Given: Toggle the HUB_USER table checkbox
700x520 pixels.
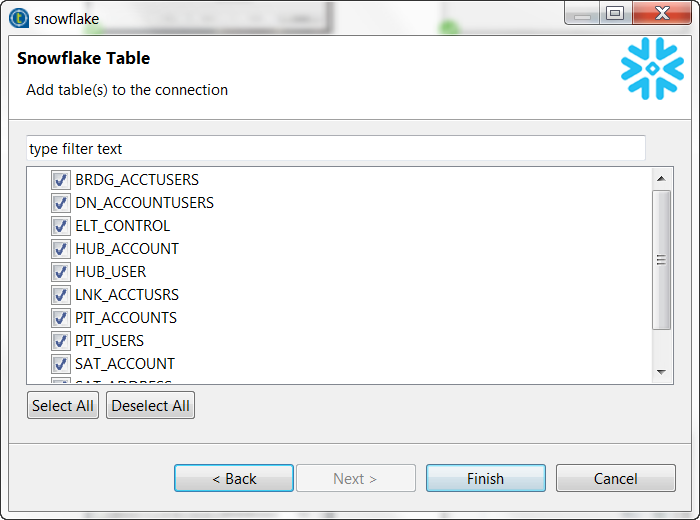Looking at the screenshot, I should coord(61,272).
